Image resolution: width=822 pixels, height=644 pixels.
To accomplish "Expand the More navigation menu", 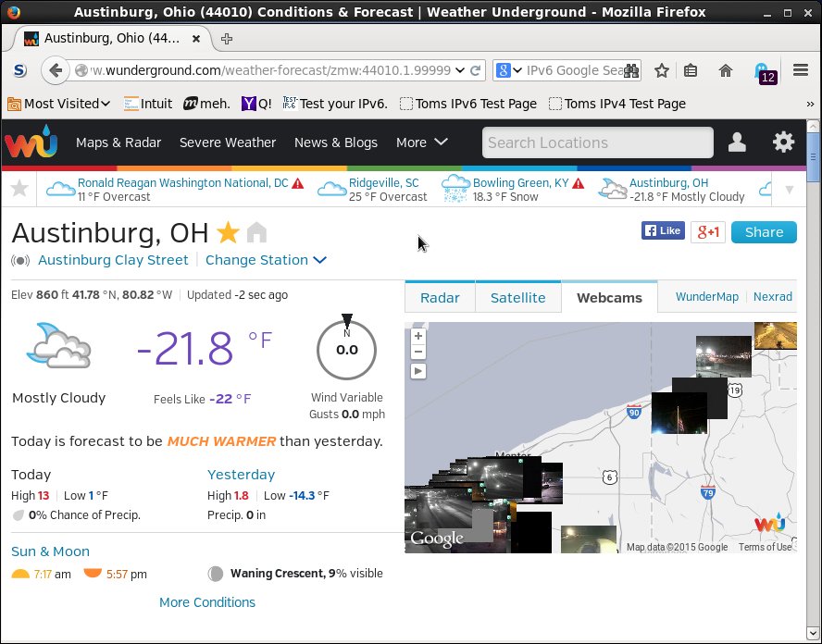I will coord(421,142).
